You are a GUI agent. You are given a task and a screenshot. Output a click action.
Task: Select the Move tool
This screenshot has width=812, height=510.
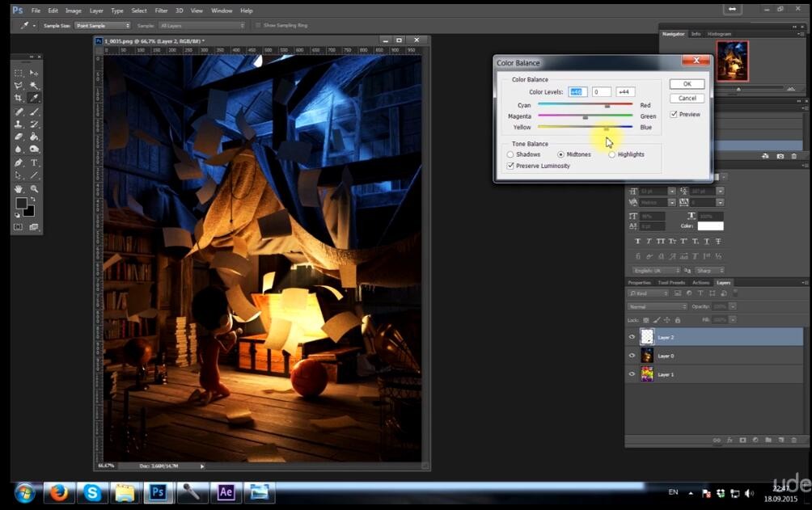click(x=34, y=73)
